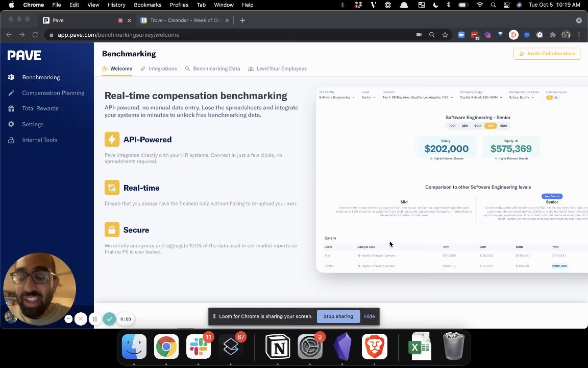Open Loom more options ellipsis
Image resolution: width=588 pixels, height=368 pixels.
click(x=68, y=319)
